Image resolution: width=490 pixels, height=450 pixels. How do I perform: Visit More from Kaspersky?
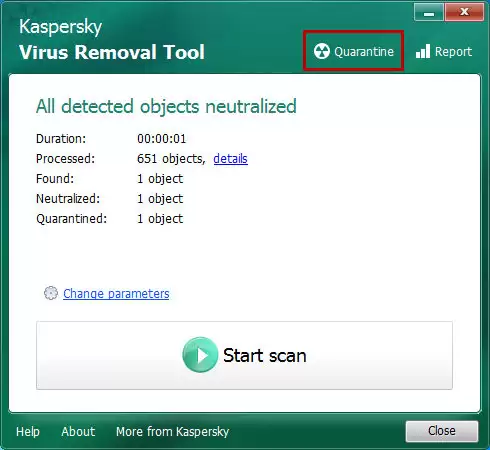pyautogui.click(x=172, y=432)
